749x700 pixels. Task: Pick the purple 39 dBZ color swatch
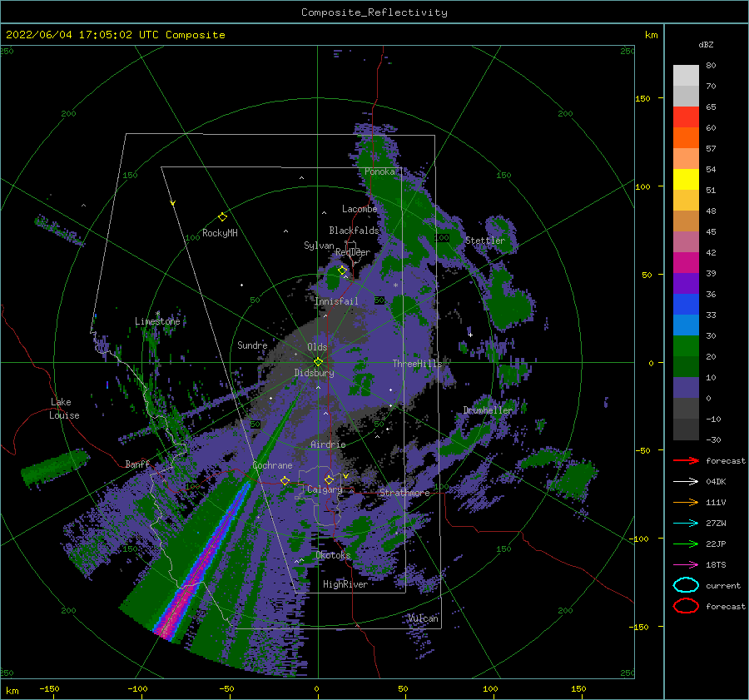click(x=686, y=284)
